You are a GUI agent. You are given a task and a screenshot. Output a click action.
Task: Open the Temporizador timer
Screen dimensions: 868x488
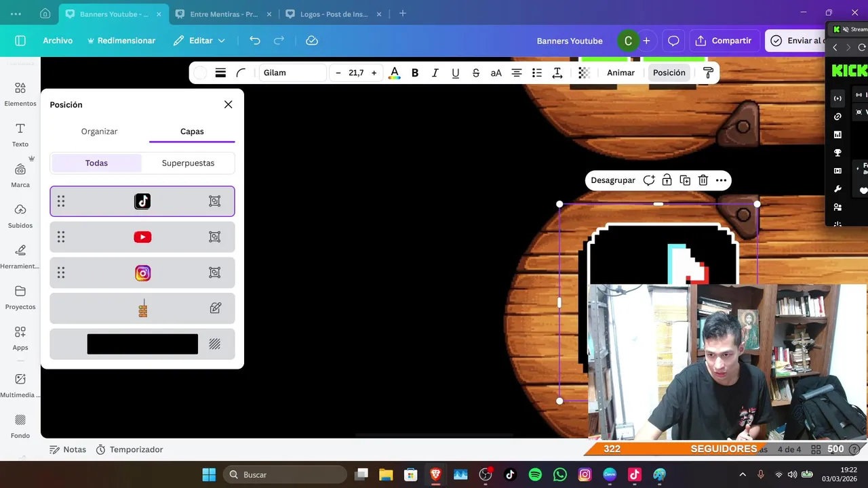coord(130,449)
